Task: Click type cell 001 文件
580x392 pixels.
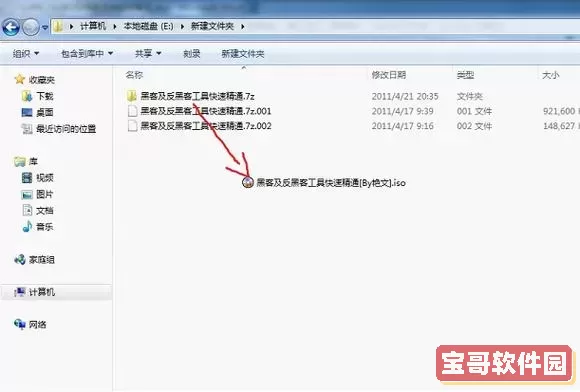Action: tap(474, 111)
